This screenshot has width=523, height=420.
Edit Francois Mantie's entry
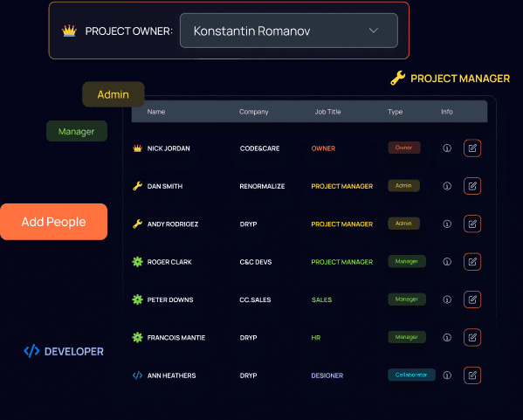472,337
